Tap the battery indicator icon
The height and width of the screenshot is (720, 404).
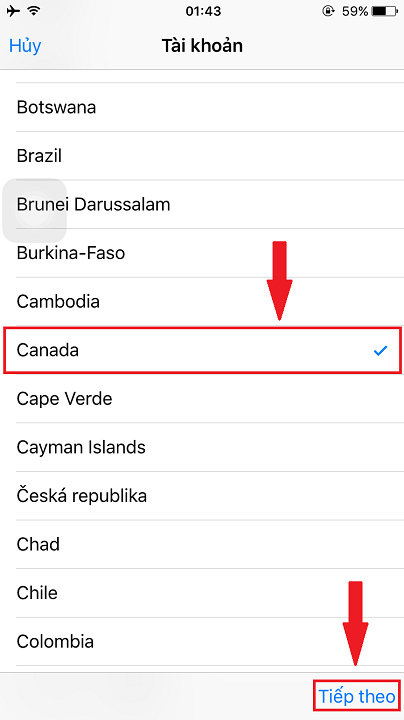point(384,11)
